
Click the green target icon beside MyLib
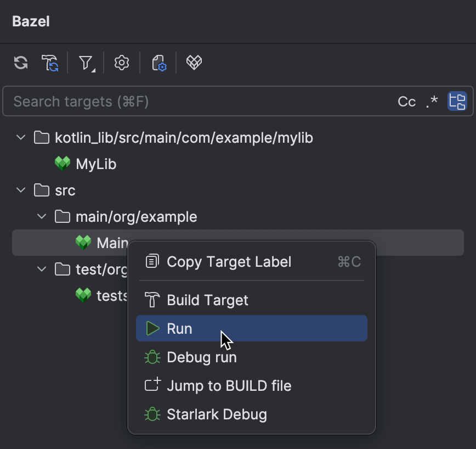pos(63,164)
